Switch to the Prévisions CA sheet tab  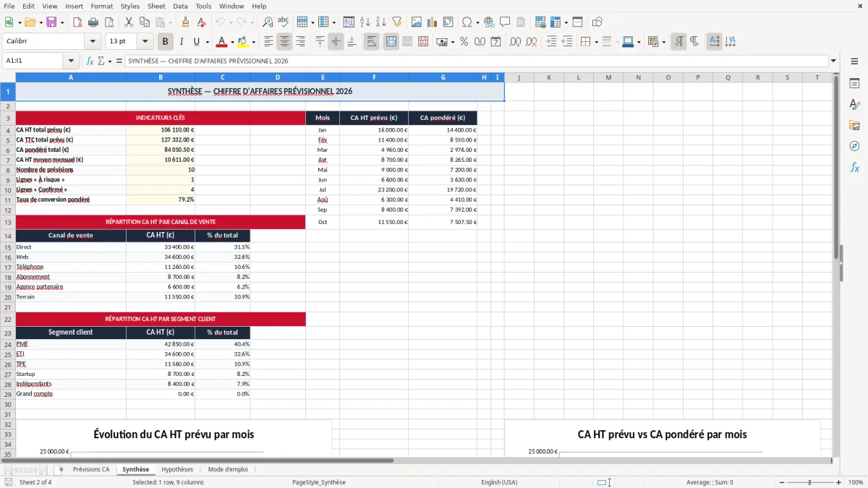coord(91,470)
